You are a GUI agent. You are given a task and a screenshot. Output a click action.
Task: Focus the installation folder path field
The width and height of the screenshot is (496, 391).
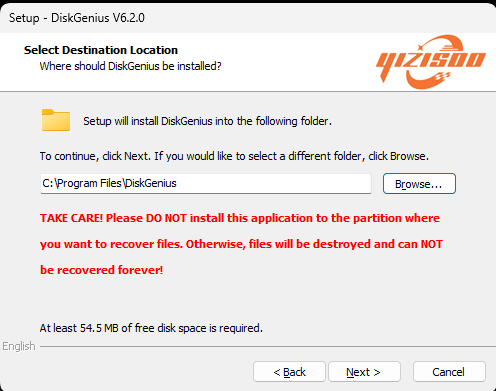206,183
